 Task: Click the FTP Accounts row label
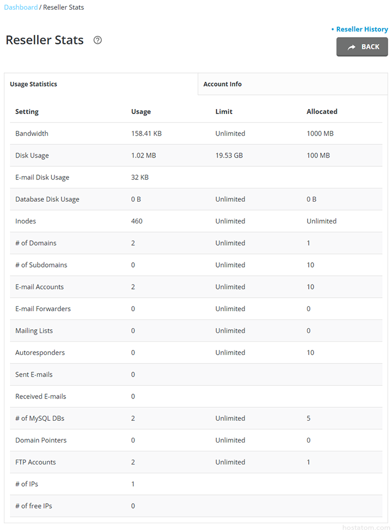[35, 462]
